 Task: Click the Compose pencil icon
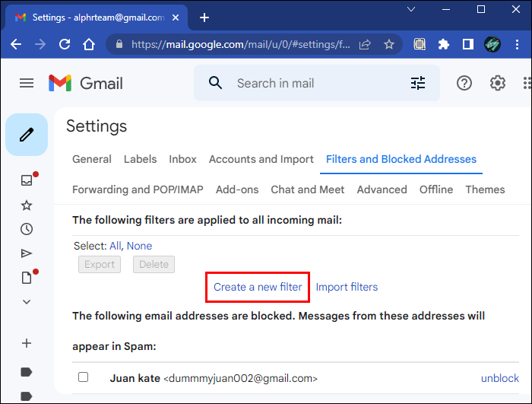[27, 135]
